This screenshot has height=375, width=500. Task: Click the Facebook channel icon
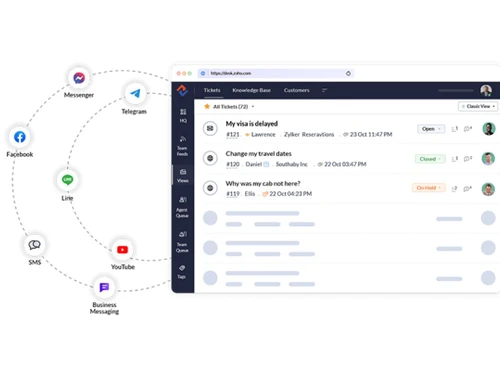(20, 137)
